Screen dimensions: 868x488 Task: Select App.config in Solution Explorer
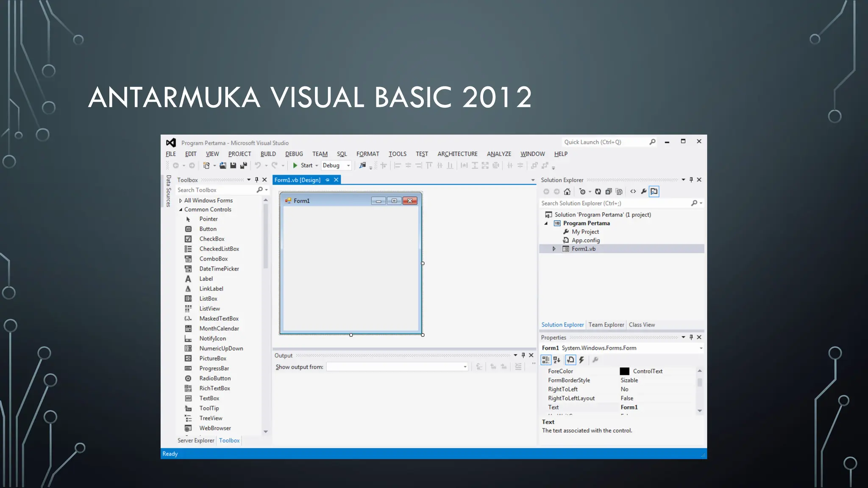click(x=585, y=241)
